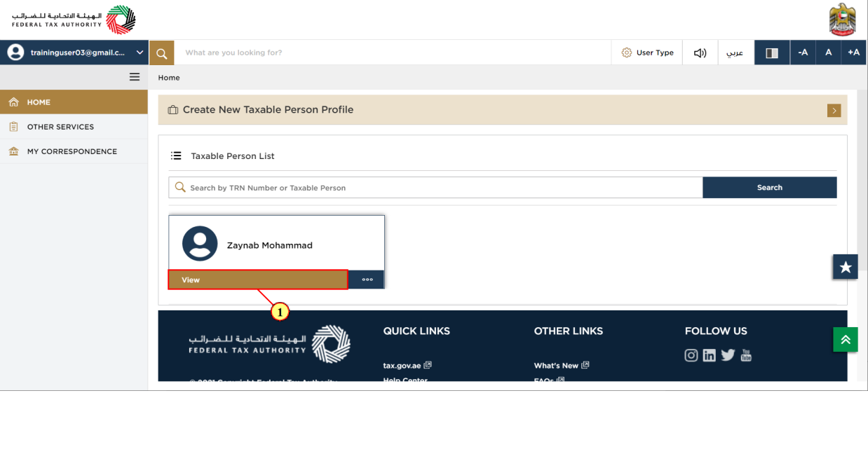Expand the traininguser03 account dropdown
The image size is (868, 454).
[x=140, y=53]
